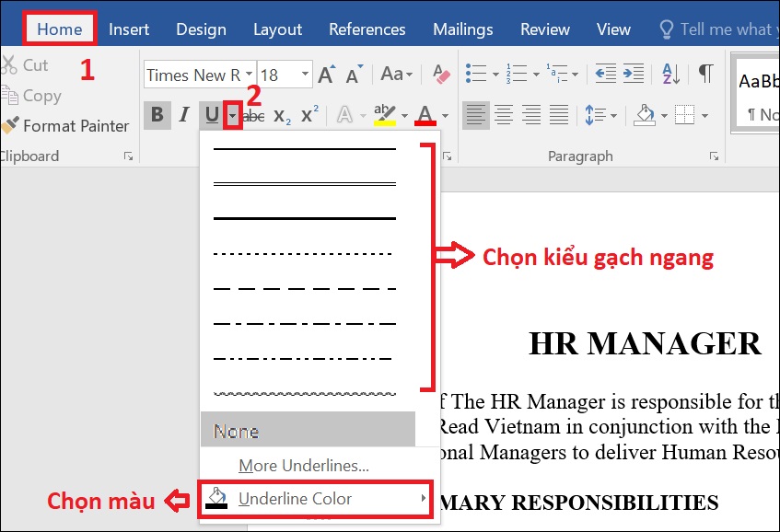
Task: Choose dotted underline style
Action: [x=305, y=253]
